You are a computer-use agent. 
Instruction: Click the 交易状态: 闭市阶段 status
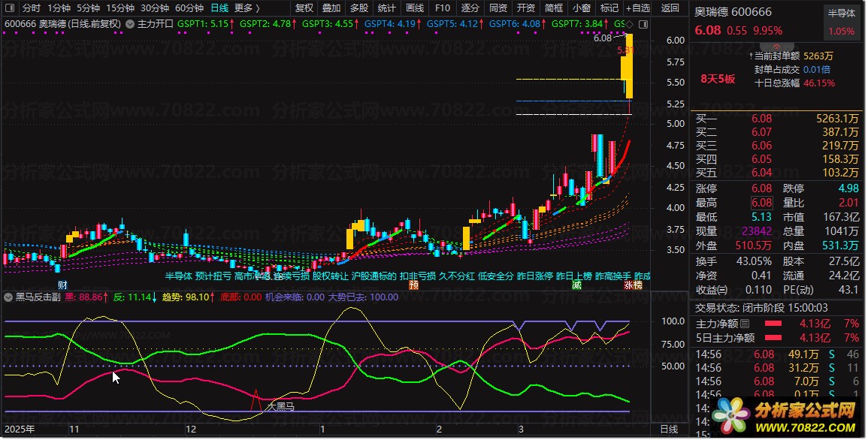pos(762,308)
